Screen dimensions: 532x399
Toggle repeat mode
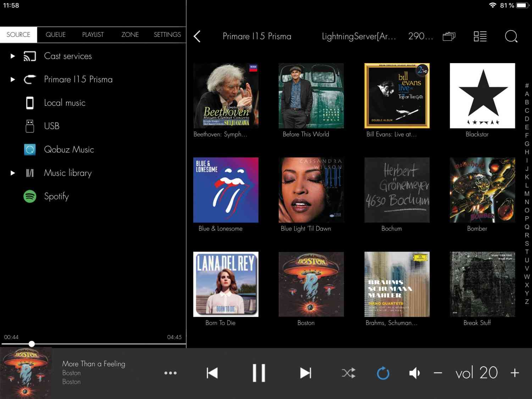(x=383, y=373)
